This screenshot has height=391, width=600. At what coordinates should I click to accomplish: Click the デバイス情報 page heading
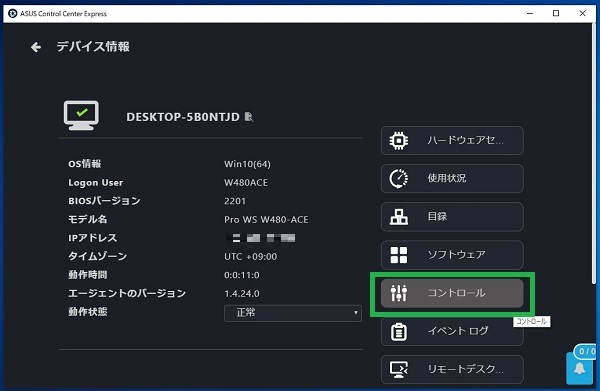tap(93, 47)
